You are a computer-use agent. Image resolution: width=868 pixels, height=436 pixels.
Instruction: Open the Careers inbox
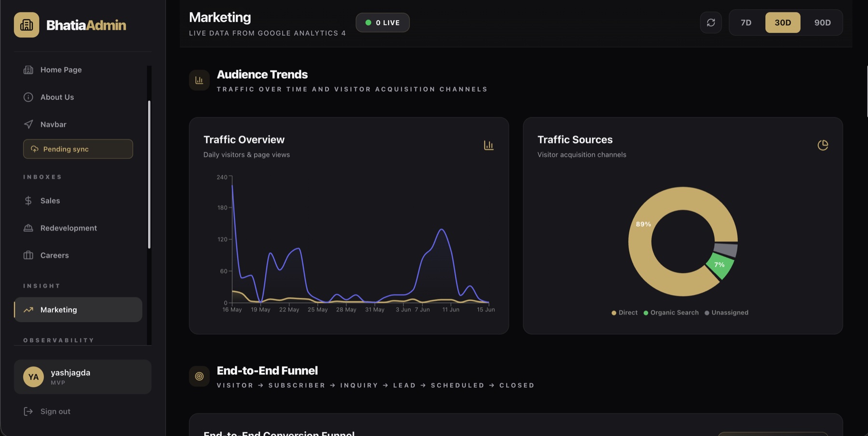tap(78, 255)
